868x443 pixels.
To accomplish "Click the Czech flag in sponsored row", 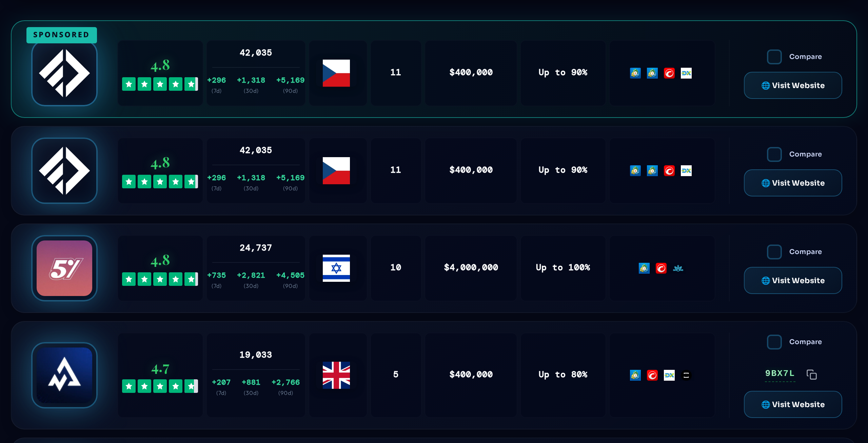I will pos(336,73).
